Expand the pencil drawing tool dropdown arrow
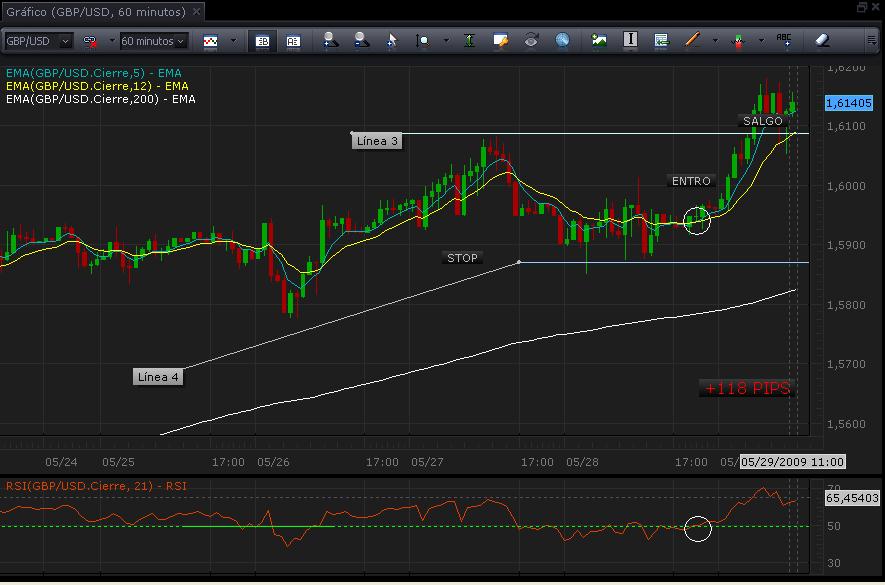This screenshot has height=585, width=885. point(714,41)
